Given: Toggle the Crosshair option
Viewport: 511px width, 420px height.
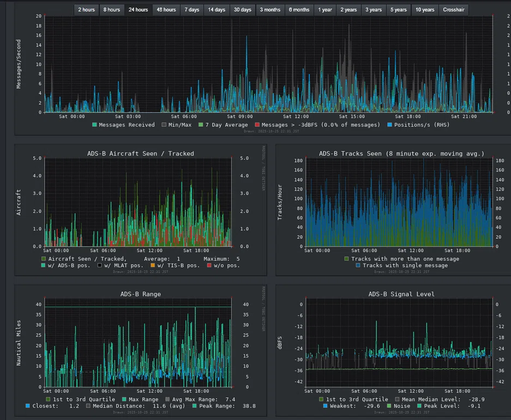Looking at the screenshot, I should coord(454,10).
